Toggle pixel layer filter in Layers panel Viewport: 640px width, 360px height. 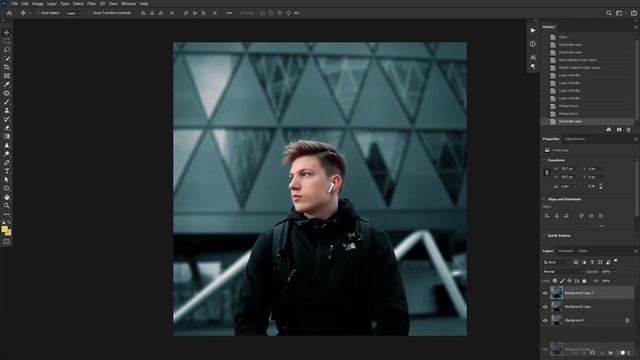coord(576,262)
